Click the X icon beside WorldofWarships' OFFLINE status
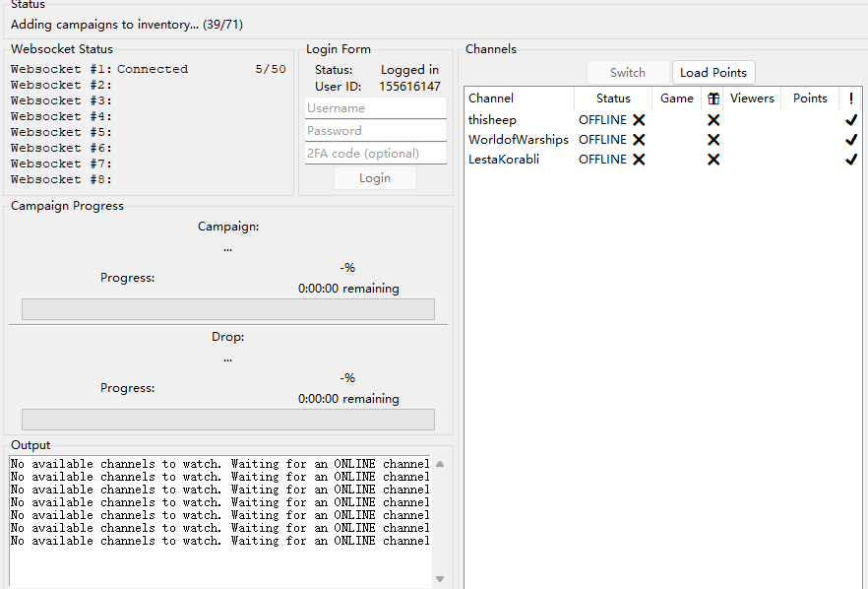The height and width of the screenshot is (589, 868). (638, 139)
